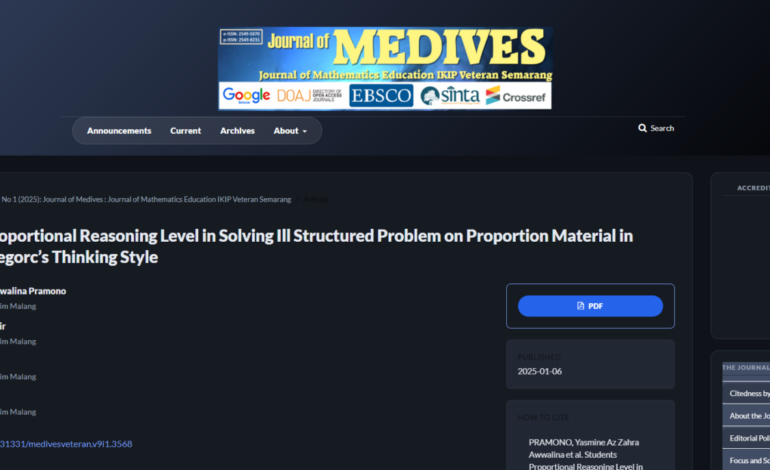This screenshot has width=770, height=470.
Task: Click the Crossref logo in banner
Action: (516, 96)
